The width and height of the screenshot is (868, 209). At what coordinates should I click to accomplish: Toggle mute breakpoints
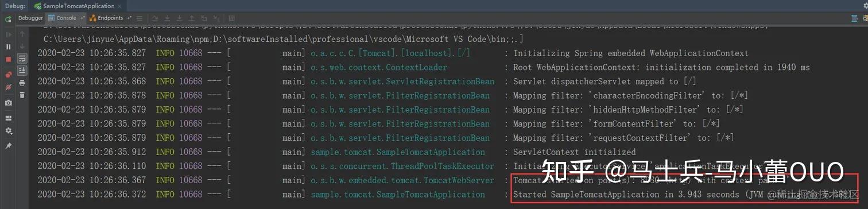click(8, 88)
